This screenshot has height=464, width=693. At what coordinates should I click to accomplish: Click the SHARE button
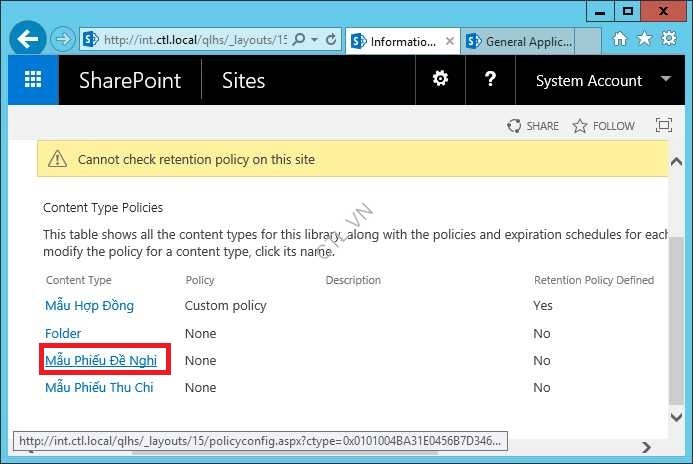(533, 126)
